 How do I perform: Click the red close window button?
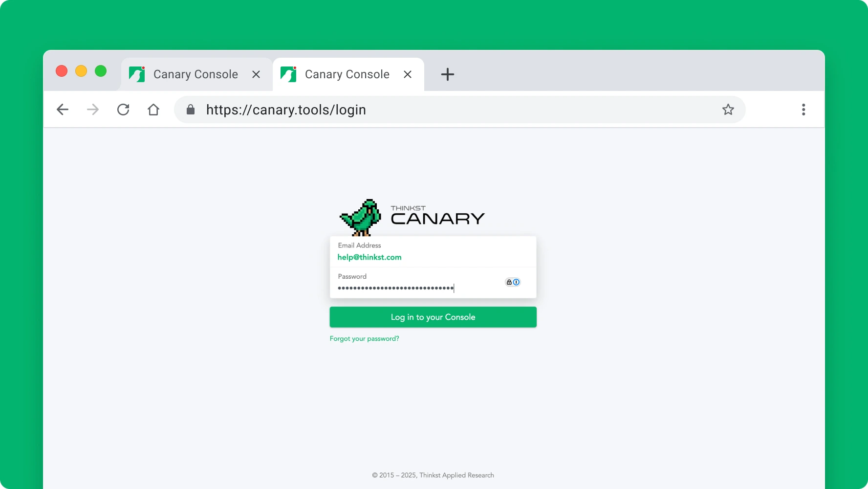[62, 71]
